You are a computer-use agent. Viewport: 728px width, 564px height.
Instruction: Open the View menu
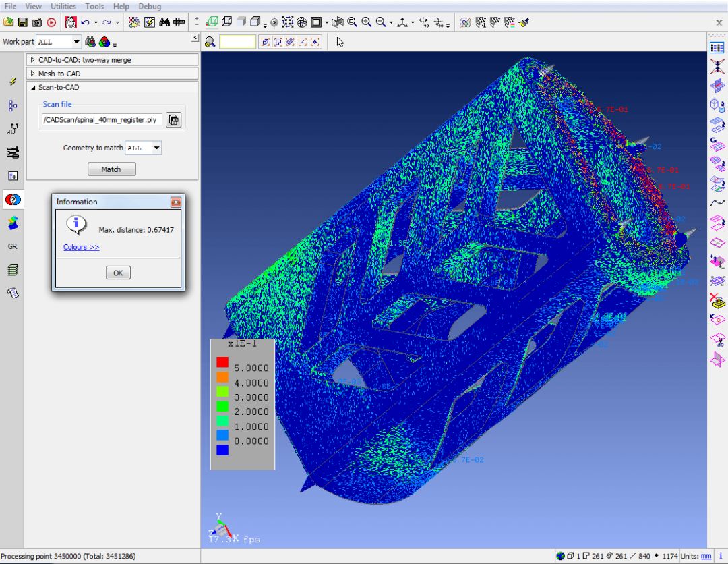click(33, 7)
